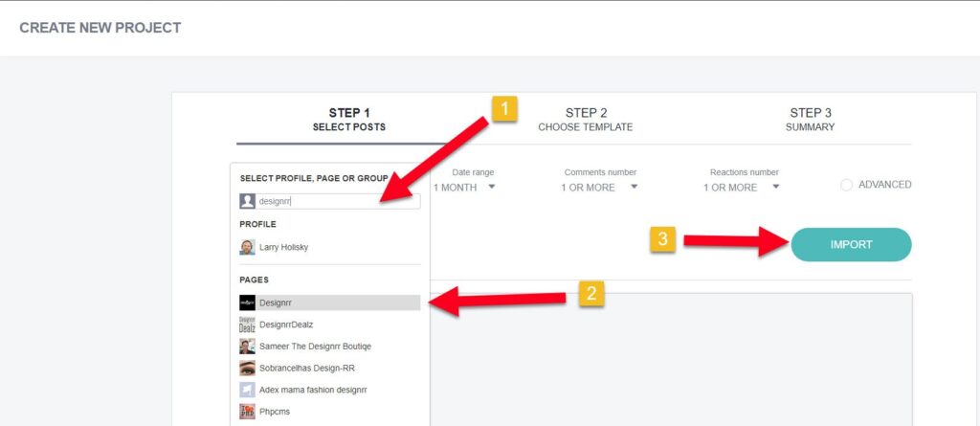Image resolution: width=980 pixels, height=426 pixels.
Task: Click the Phpcms page icon
Action: pos(247,412)
